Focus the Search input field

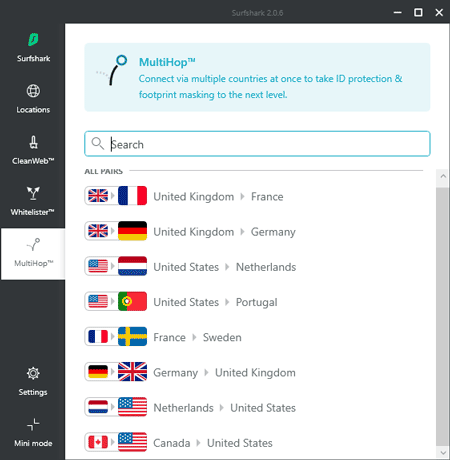[x=257, y=144]
